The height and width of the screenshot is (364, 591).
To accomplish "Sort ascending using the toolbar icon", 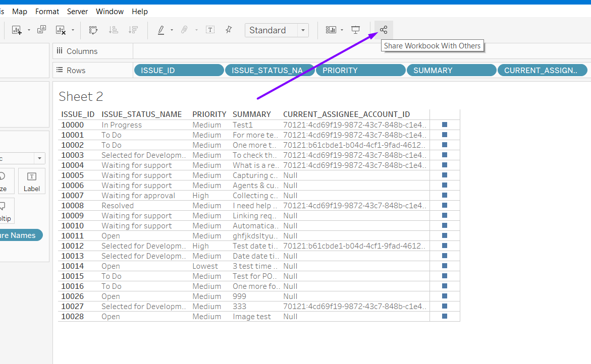I will (x=114, y=30).
